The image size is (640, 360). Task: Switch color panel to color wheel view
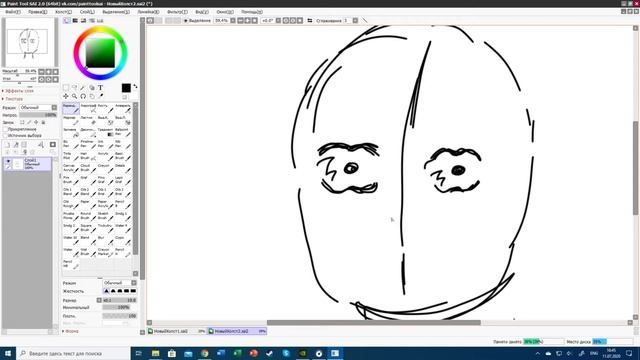pos(67,20)
